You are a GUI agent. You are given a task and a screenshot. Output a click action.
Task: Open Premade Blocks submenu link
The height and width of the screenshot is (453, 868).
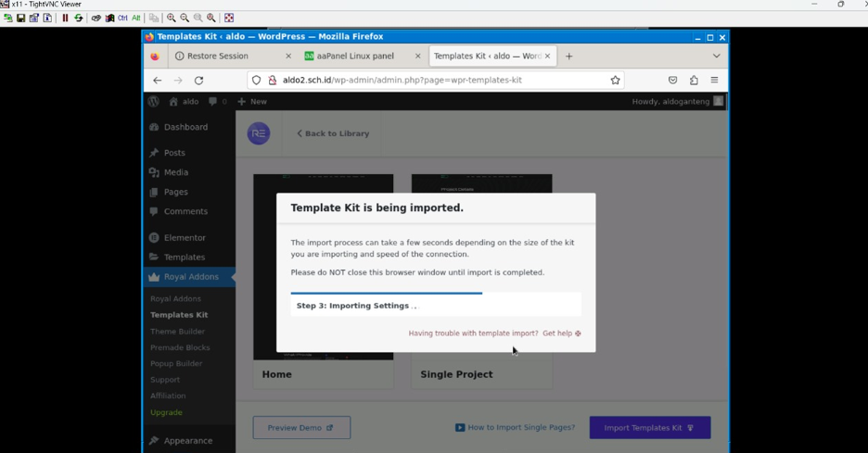[180, 347]
